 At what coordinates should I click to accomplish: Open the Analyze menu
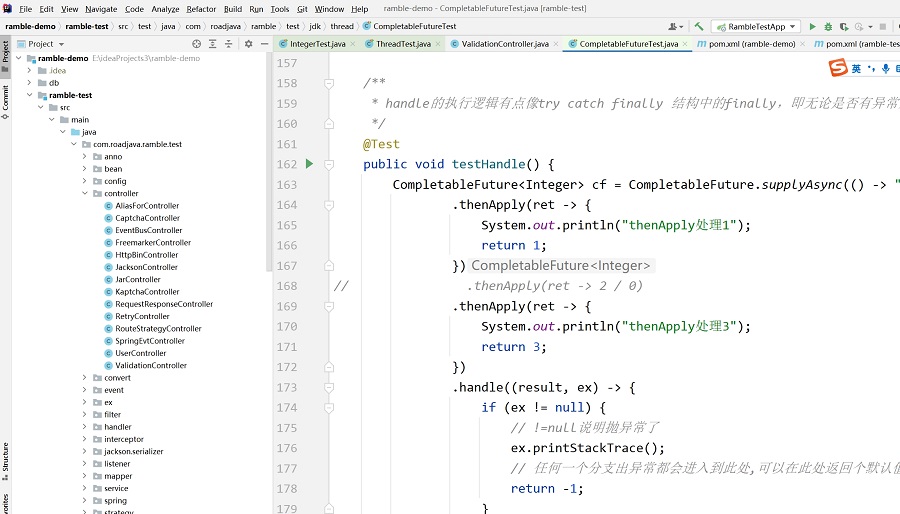tap(165, 9)
